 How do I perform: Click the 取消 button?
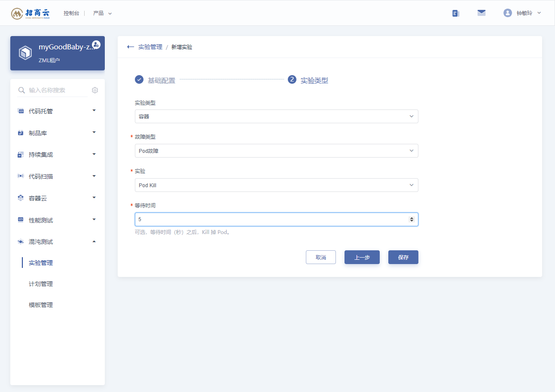pyautogui.click(x=321, y=257)
